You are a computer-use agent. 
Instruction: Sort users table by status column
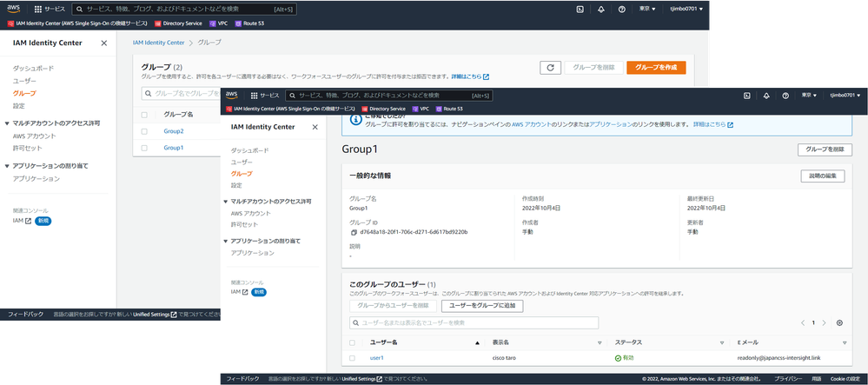[x=669, y=342]
